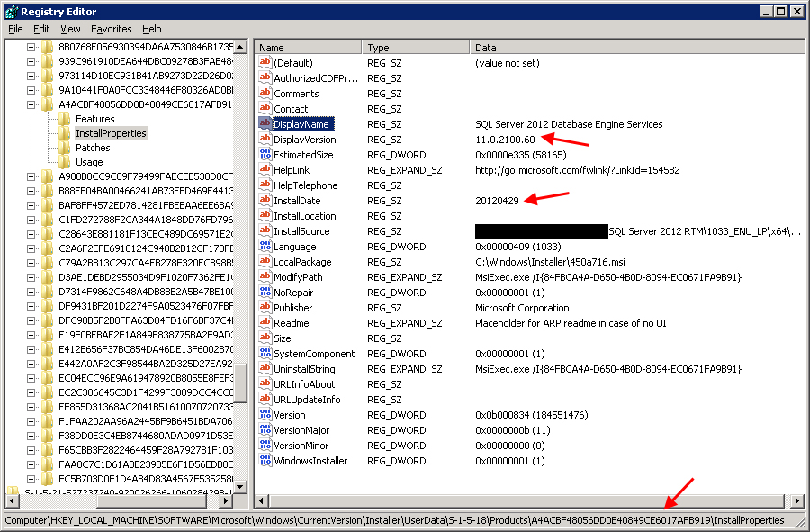
Task: Expand the 9A10441F0A0FCC33 key node
Action: tap(31, 90)
